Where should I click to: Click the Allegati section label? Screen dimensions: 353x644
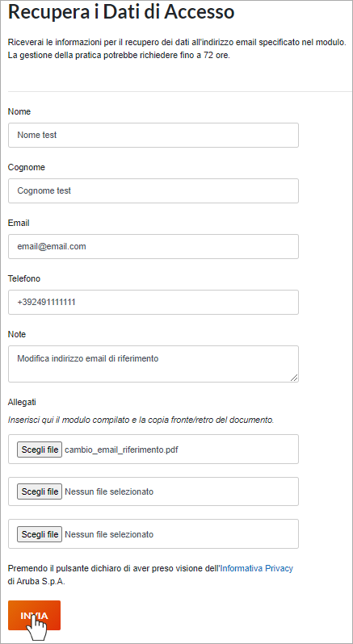[22, 402]
